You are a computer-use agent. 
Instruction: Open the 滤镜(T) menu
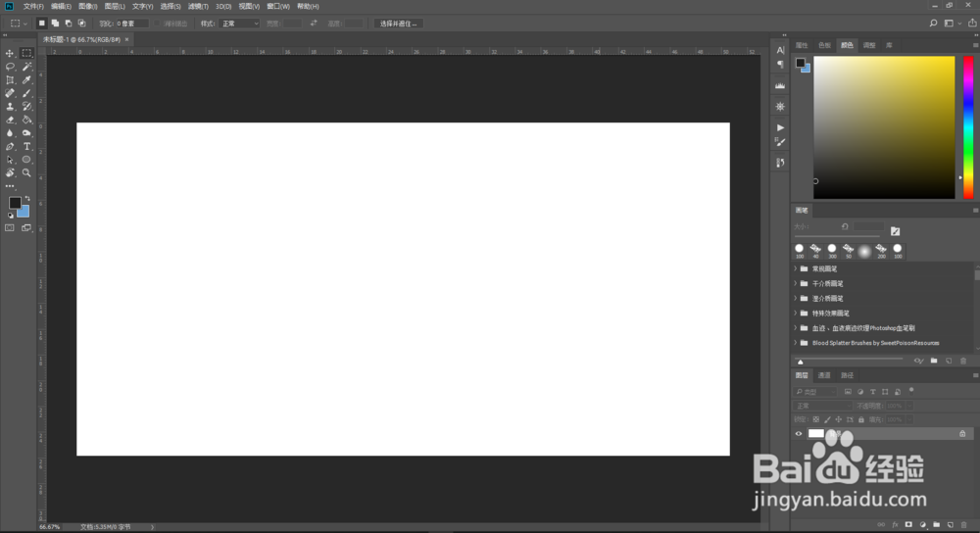(198, 6)
